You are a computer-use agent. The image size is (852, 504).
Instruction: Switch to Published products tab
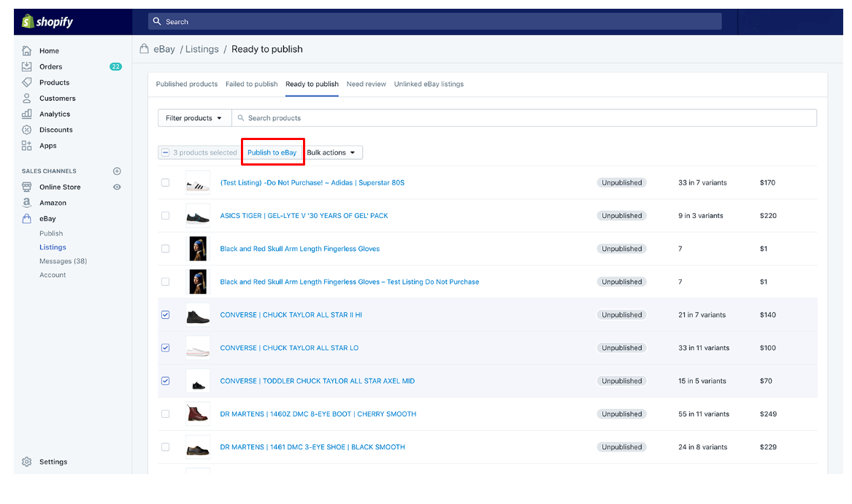point(186,84)
